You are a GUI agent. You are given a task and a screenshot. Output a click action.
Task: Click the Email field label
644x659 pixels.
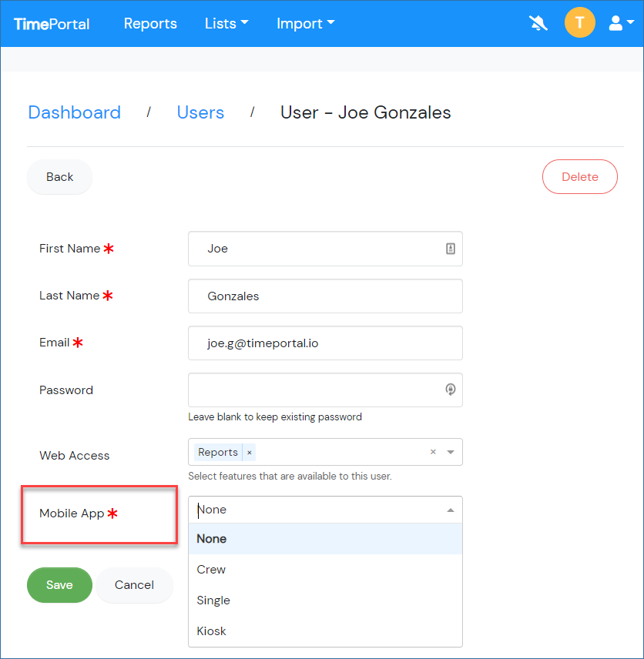54,343
